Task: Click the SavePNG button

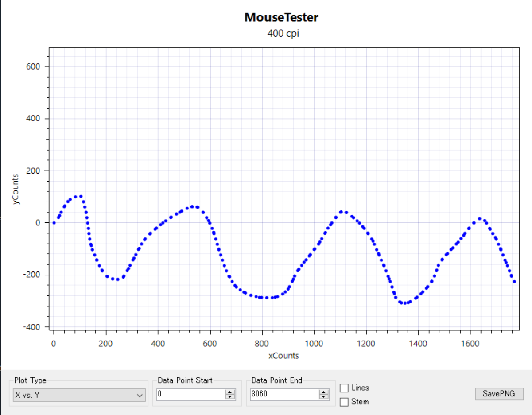Action: click(x=499, y=394)
